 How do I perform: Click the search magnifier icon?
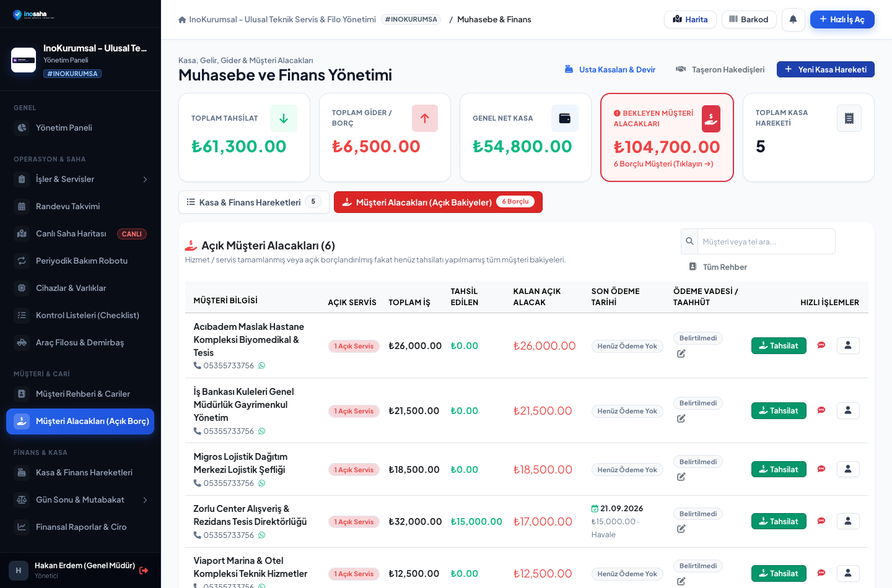coord(689,241)
